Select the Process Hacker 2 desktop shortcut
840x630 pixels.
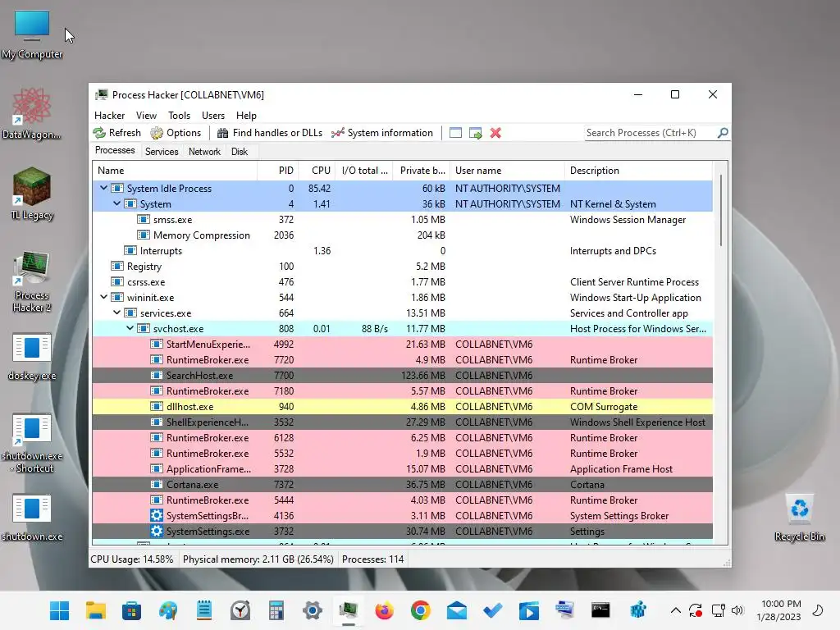[x=32, y=281]
